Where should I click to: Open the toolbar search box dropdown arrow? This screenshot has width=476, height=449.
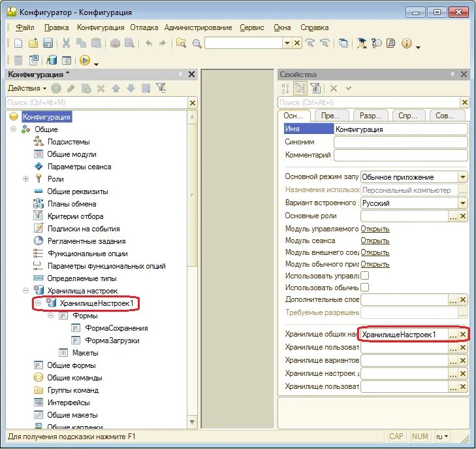[x=287, y=43]
